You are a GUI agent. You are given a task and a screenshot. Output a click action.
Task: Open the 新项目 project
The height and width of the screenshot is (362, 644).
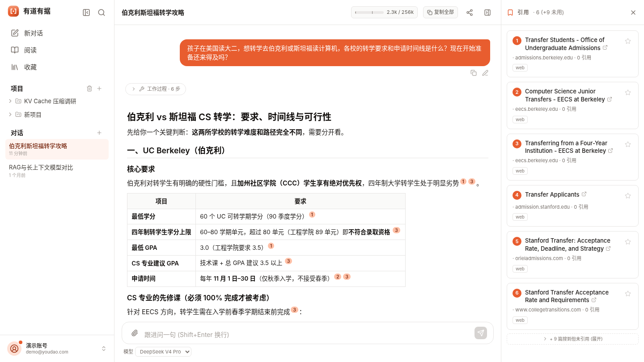coord(33,115)
